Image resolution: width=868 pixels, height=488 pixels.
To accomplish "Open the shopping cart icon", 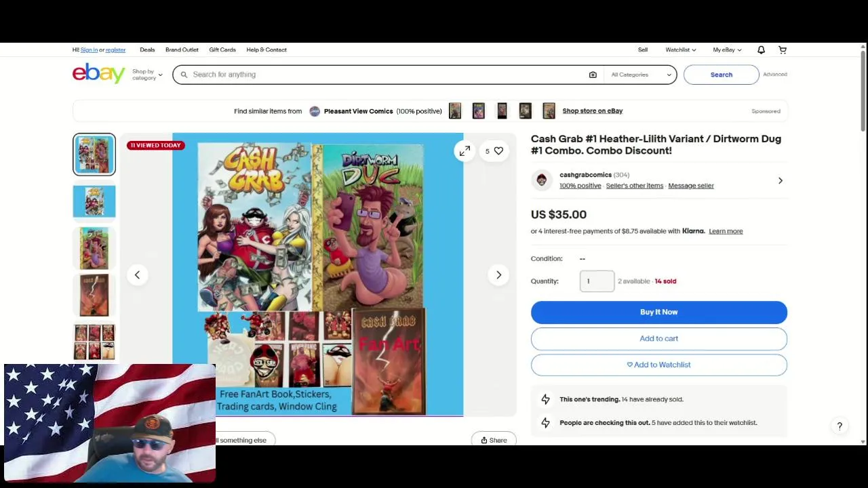I will (783, 49).
